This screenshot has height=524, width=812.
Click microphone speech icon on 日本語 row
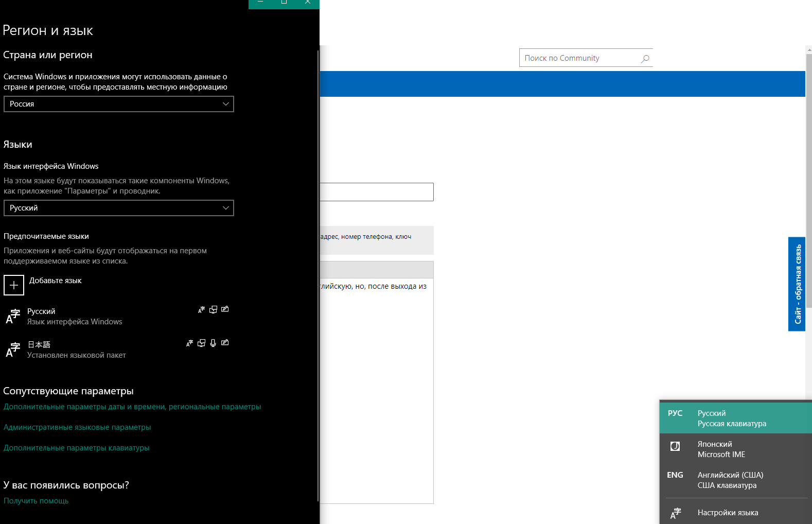213,343
